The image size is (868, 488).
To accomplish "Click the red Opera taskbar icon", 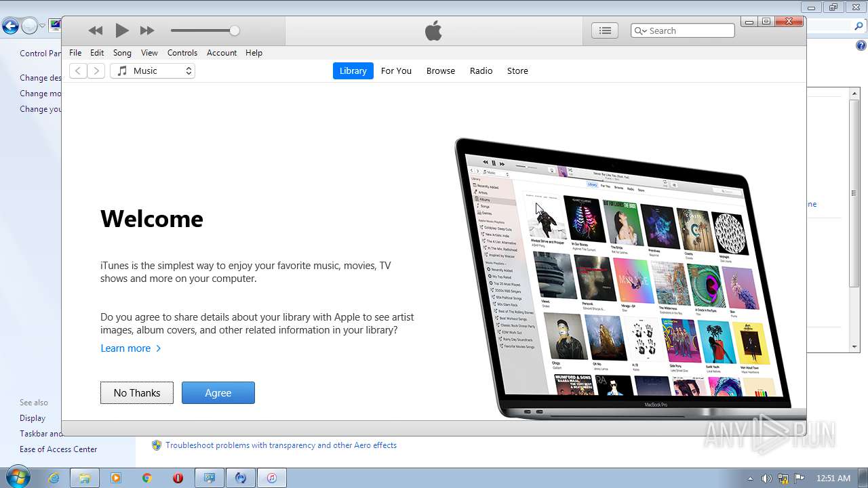I will point(178,478).
